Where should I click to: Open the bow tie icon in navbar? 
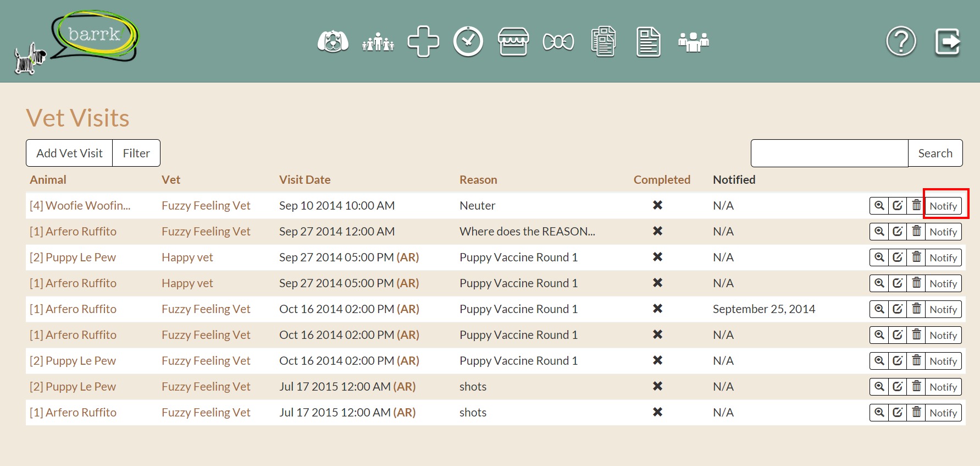click(558, 42)
